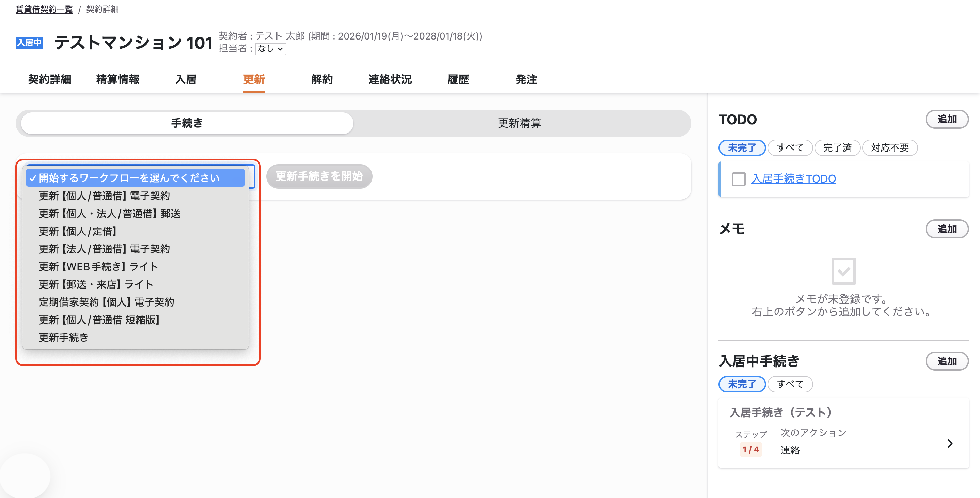Filter TODO by 完了済
Image resolution: width=980 pixels, height=498 pixels.
(x=837, y=148)
